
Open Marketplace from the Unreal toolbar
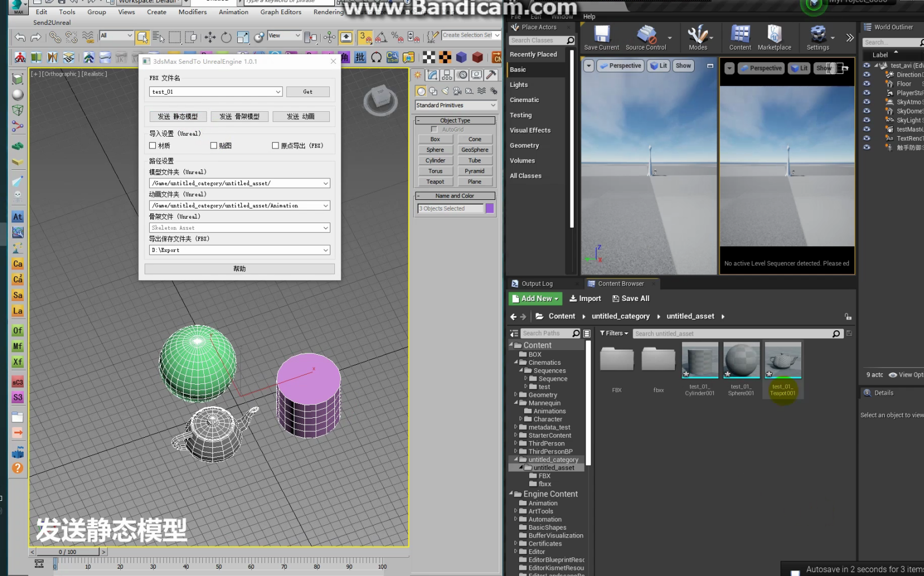pyautogui.click(x=774, y=38)
